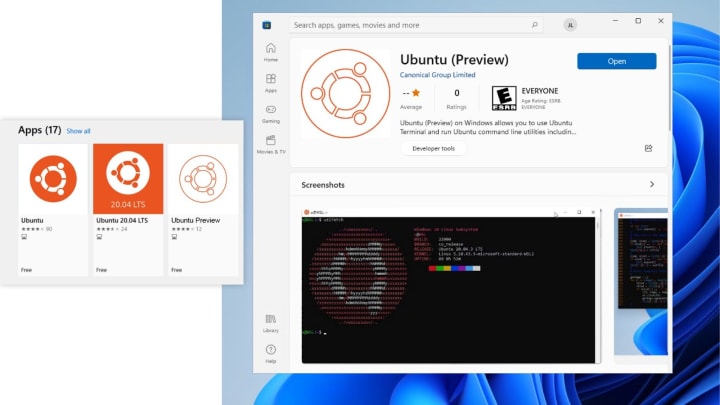Open the Library in sidebar
Screen dimensions: 720x405
click(x=271, y=323)
